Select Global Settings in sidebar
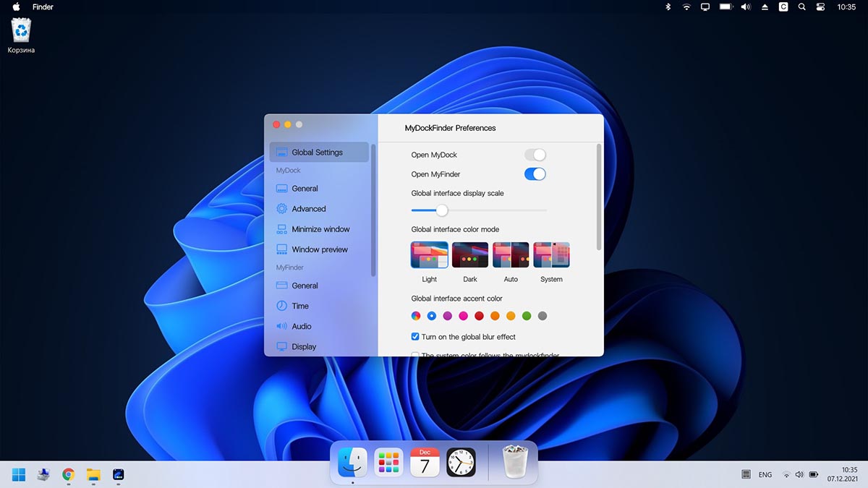The height and width of the screenshot is (488, 868). pos(317,153)
